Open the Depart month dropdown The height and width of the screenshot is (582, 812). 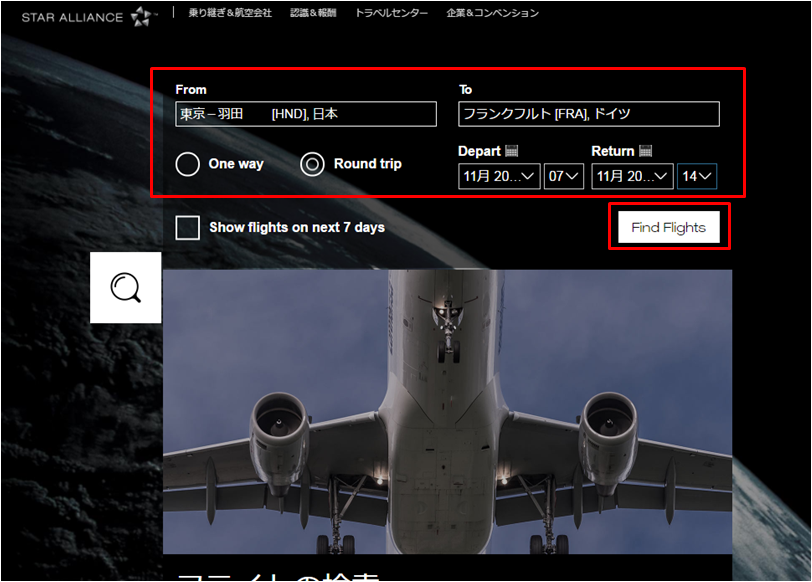pos(499,176)
